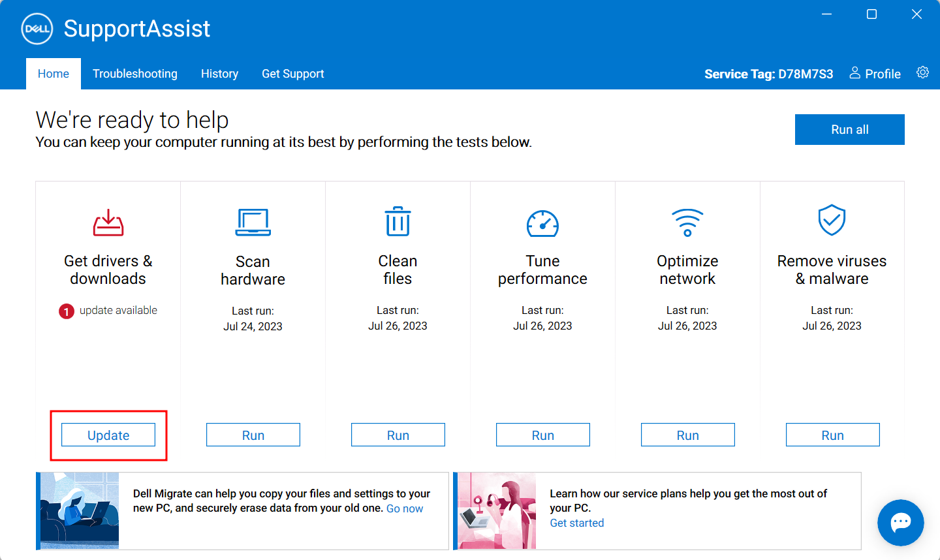The image size is (940, 560).
Task: Click the Go now link
Action: (405, 508)
